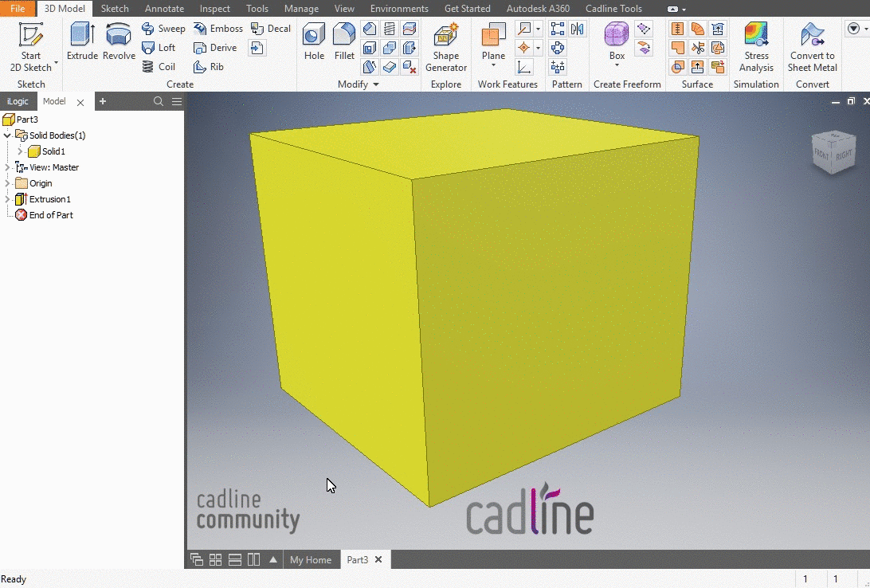Select the Split tool icon
870x588 pixels.
410,29
